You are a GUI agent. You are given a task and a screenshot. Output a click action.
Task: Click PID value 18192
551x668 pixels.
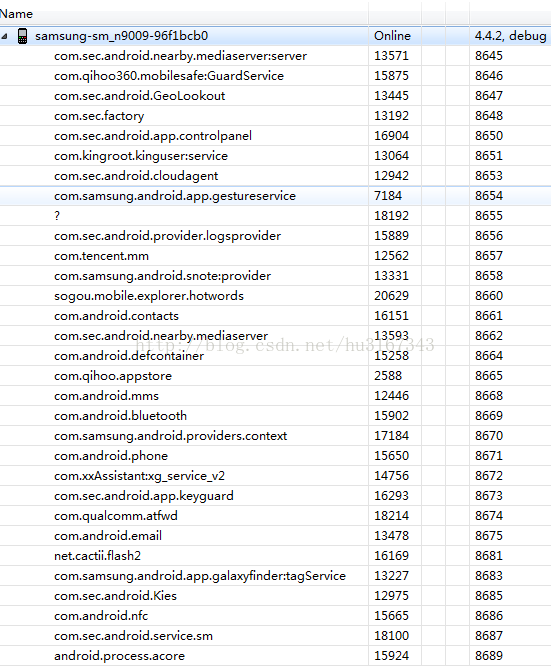[391, 216]
